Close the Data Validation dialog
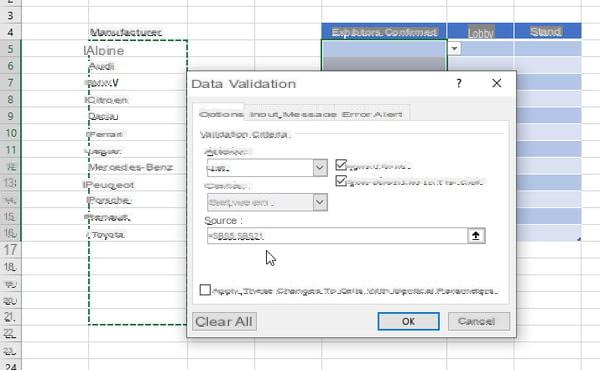Image resolution: width=600 pixels, height=370 pixels. pyautogui.click(x=496, y=83)
